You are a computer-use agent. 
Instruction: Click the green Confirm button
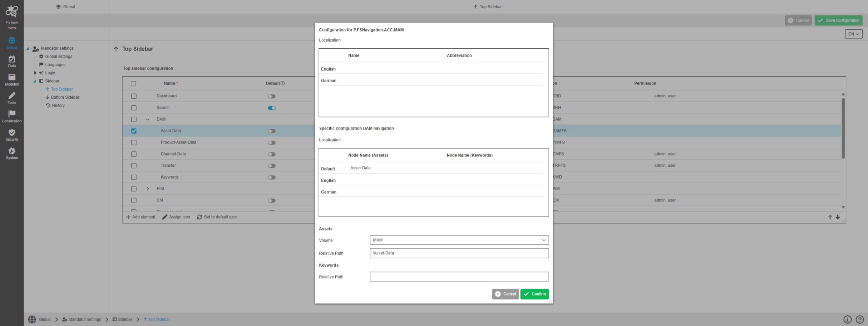pos(534,294)
